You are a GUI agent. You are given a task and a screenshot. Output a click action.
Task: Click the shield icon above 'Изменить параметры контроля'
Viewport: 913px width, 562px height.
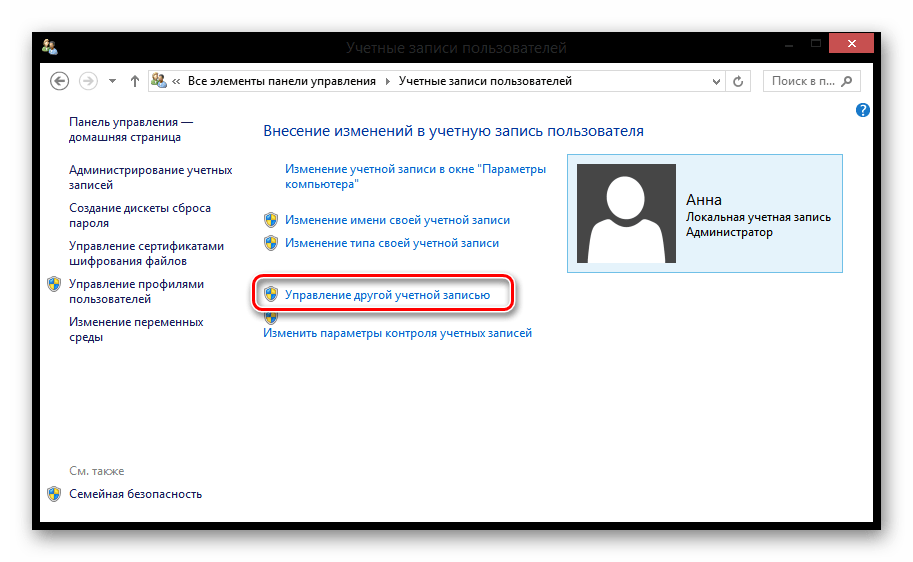[x=271, y=318]
